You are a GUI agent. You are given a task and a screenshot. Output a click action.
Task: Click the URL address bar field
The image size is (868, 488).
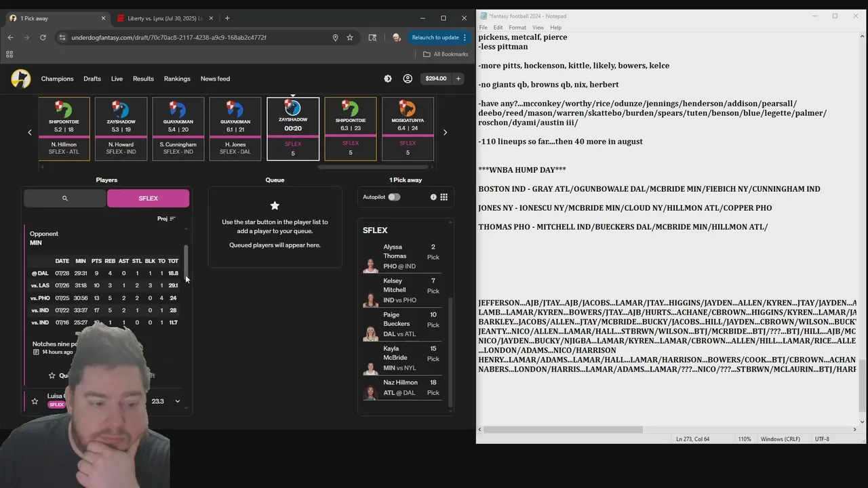(x=197, y=37)
